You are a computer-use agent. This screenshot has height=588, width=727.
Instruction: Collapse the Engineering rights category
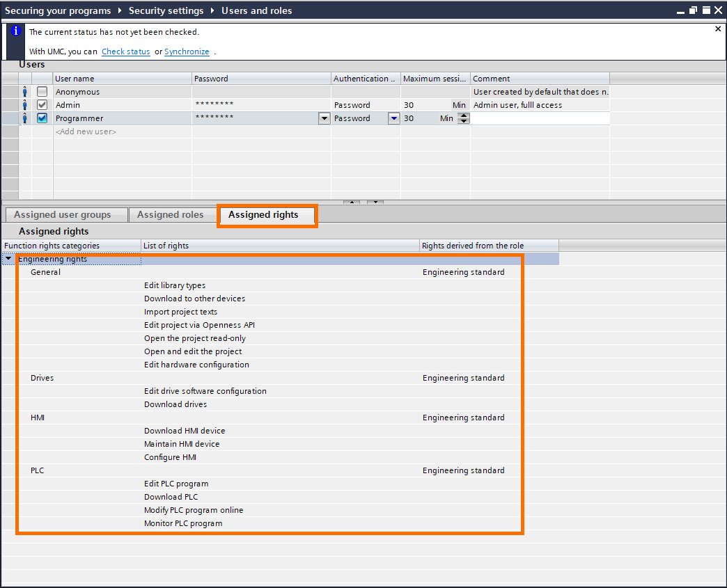tap(8, 258)
